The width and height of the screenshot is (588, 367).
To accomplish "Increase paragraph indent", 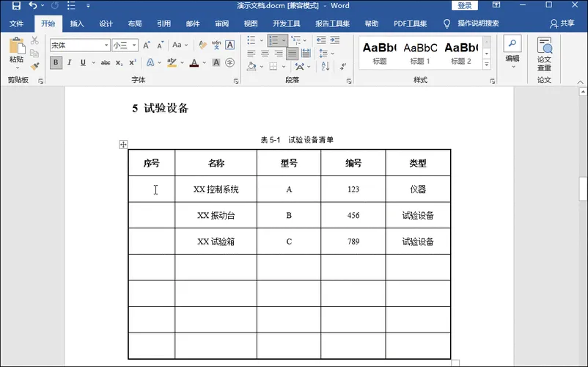I will click(335, 40).
